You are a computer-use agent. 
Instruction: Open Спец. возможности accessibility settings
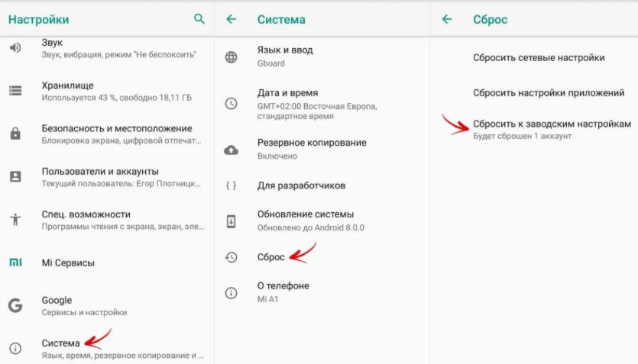[107, 220]
